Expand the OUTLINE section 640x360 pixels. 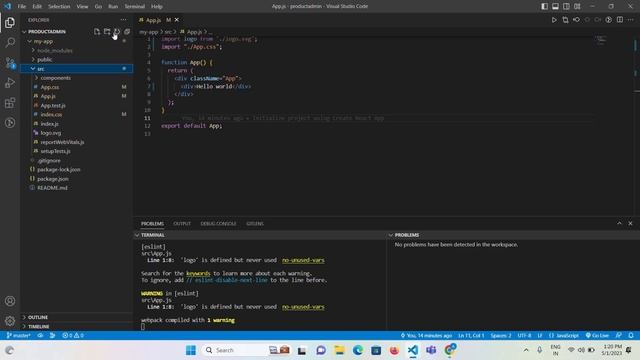click(x=78, y=317)
